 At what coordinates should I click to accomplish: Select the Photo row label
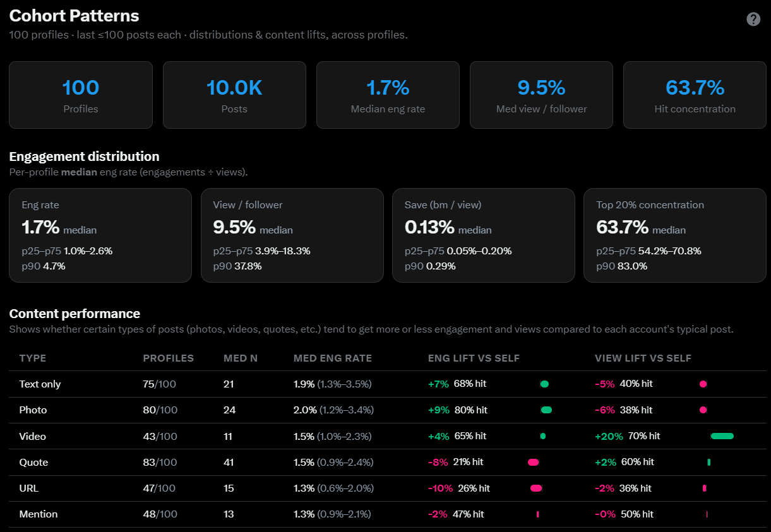[33, 410]
